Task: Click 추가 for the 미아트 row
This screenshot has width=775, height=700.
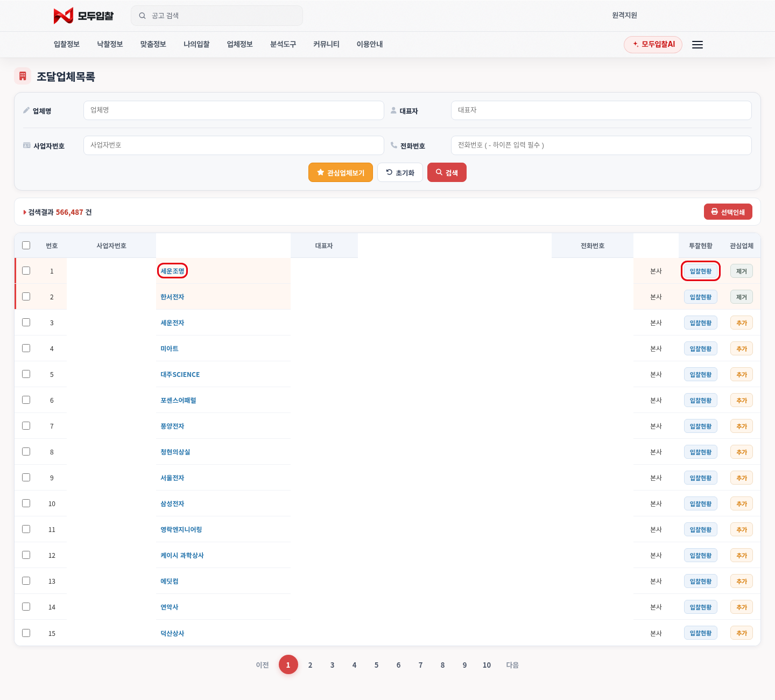Action: coord(742,348)
